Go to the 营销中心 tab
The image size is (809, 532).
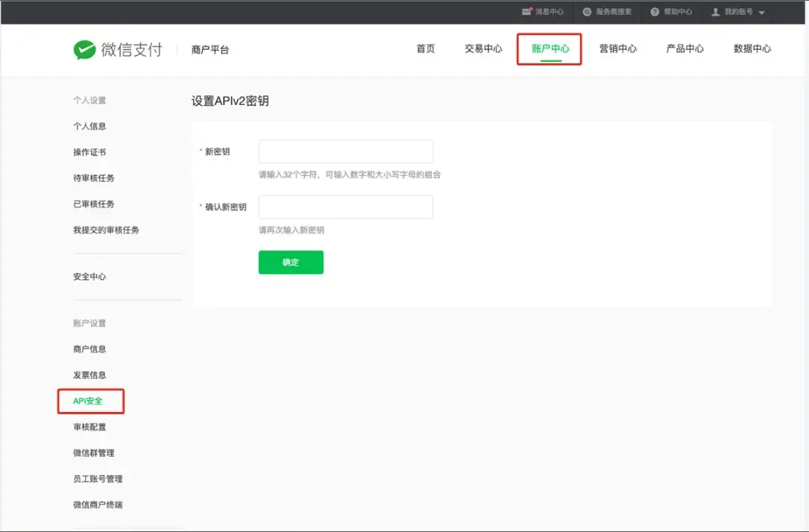click(x=617, y=49)
